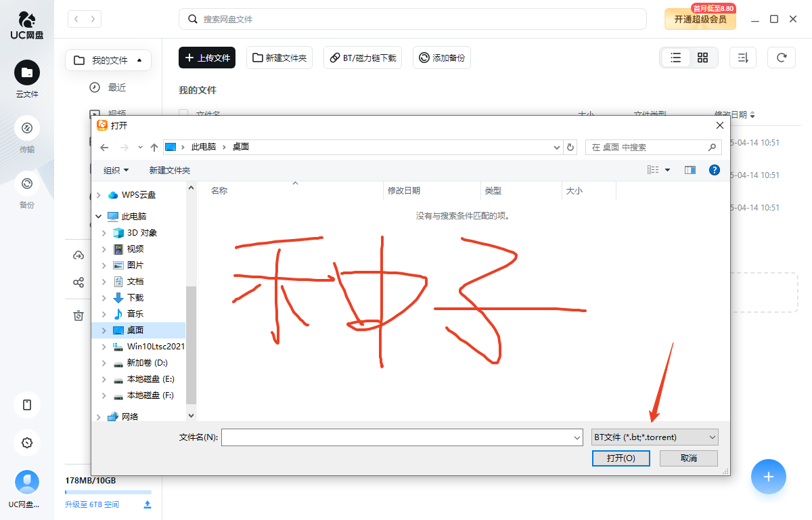
Task: Click the BT/磁力链下载 button
Action: click(x=363, y=58)
